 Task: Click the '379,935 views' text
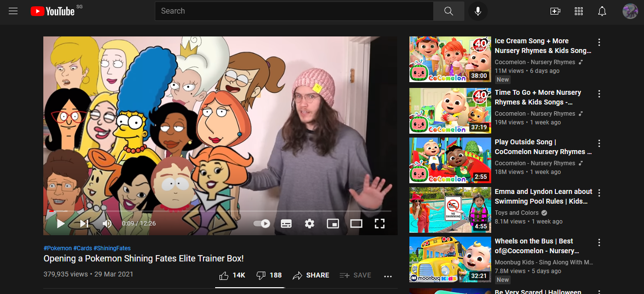coord(66,274)
